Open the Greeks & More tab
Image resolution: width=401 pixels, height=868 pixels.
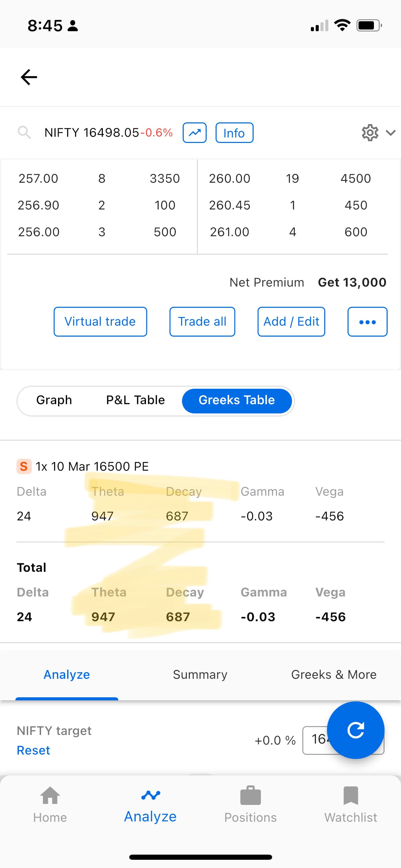pos(334,675)
